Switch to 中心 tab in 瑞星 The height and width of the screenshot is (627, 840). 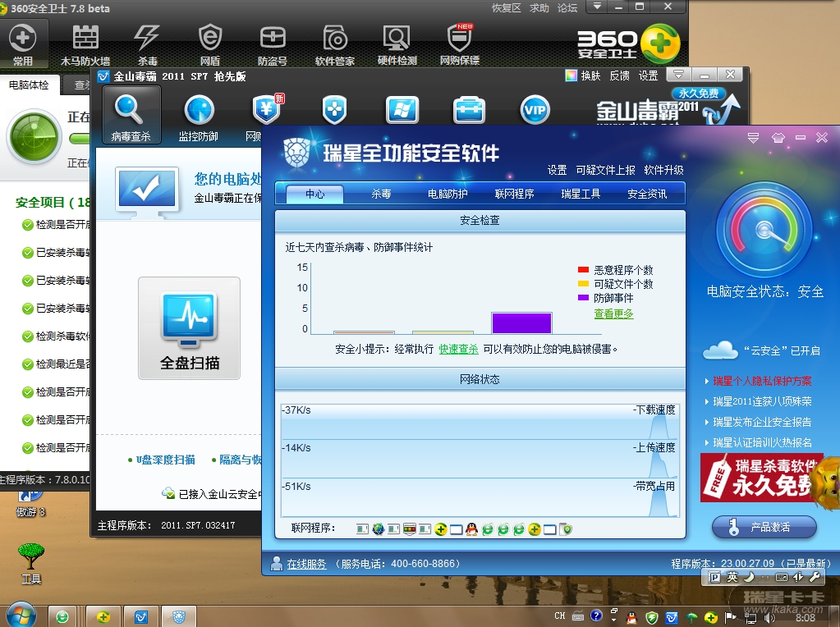(x=315, y=194)
